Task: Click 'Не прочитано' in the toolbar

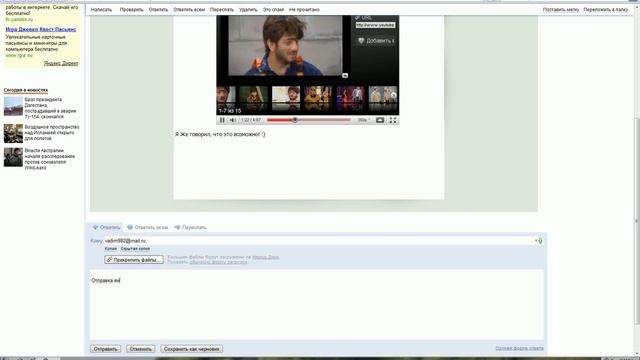Action: click(x=304, y=9)
